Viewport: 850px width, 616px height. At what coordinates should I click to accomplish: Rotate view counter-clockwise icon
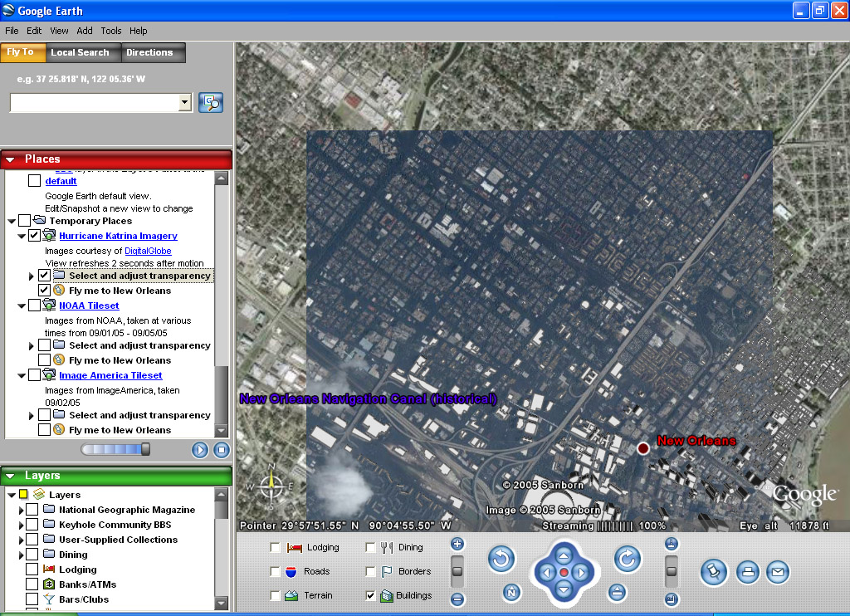click(x=501, y=559)
